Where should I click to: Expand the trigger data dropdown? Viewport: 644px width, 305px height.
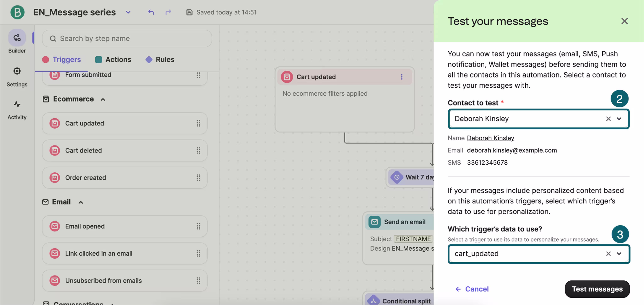click(x=619, y=254)
